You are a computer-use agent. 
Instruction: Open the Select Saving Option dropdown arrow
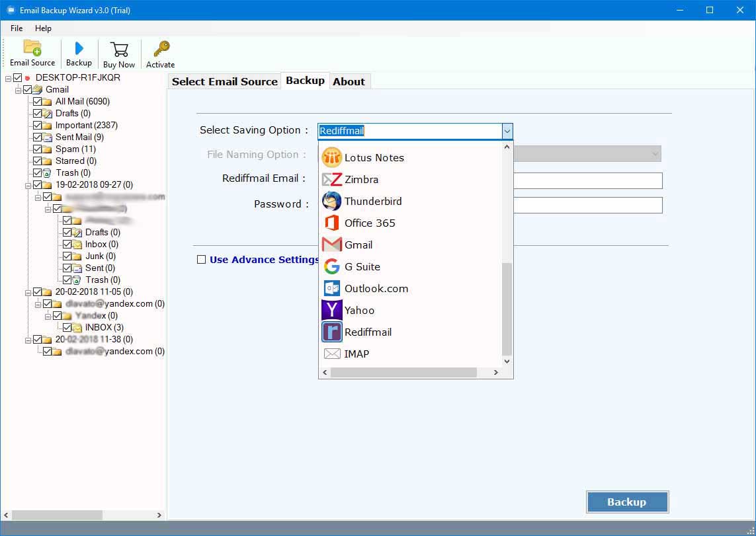click(507, 131)
